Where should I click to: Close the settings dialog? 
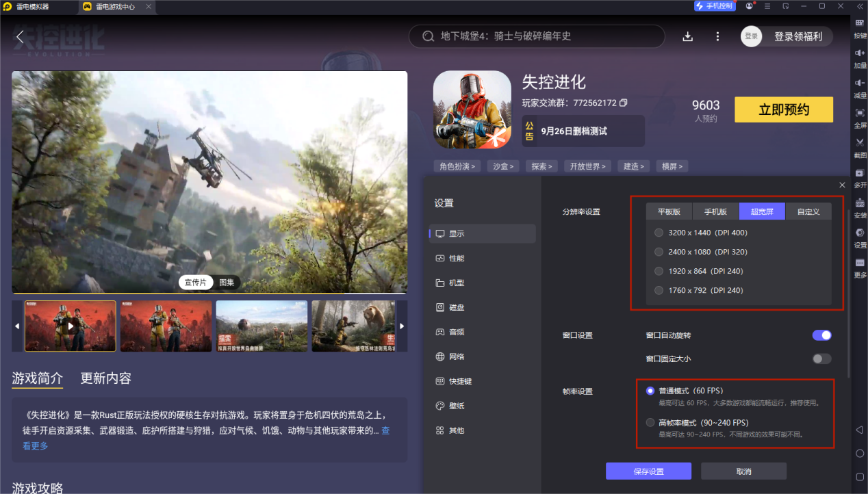coord(842,185)
